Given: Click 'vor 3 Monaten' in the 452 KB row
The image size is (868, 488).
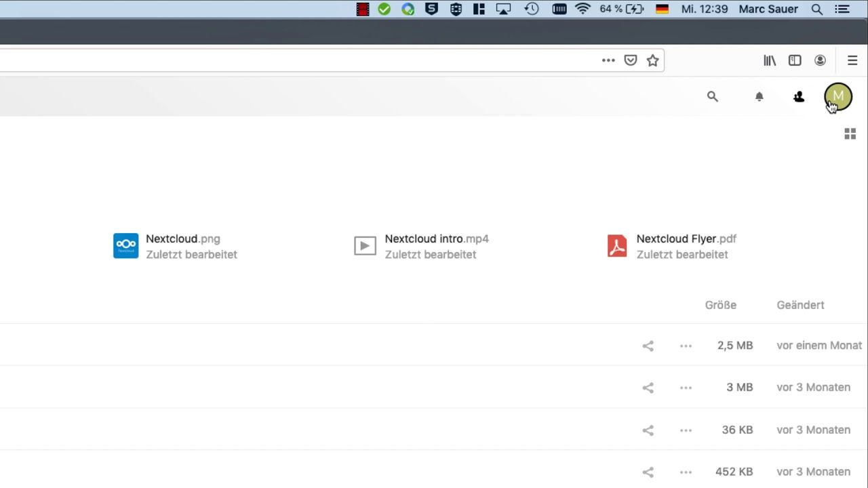Looking at the screenshot, I should tap(814, 472).
